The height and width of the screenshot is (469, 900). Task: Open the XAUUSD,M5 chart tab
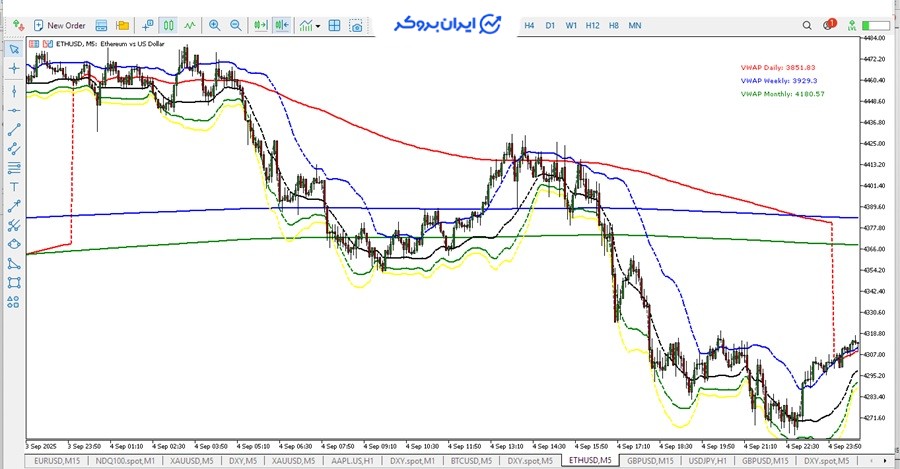[193, 461]
